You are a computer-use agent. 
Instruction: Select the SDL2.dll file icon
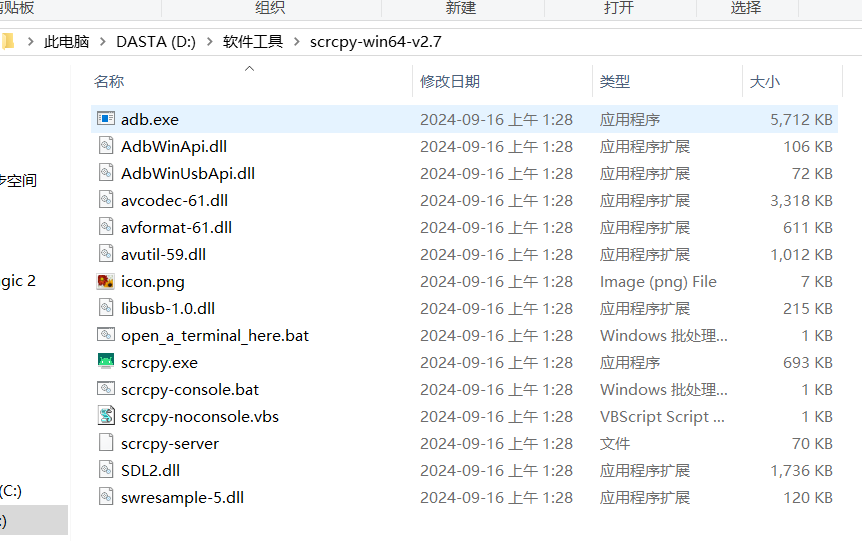106,470
